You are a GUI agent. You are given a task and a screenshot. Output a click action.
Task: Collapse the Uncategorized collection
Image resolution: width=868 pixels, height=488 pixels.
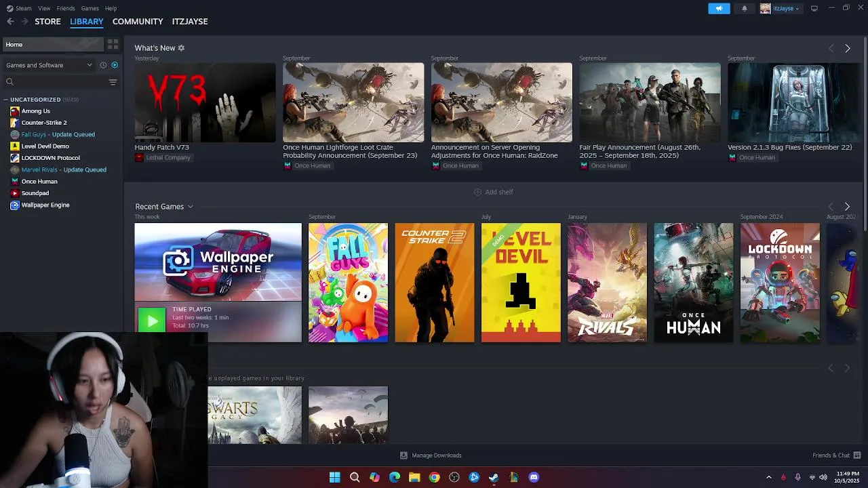point(6,100)
